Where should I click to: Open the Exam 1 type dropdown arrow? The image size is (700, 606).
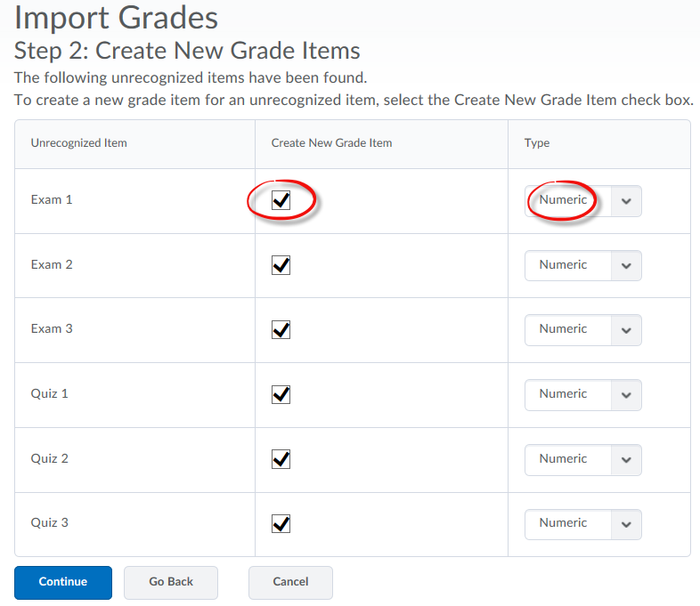tap(626, 201)
